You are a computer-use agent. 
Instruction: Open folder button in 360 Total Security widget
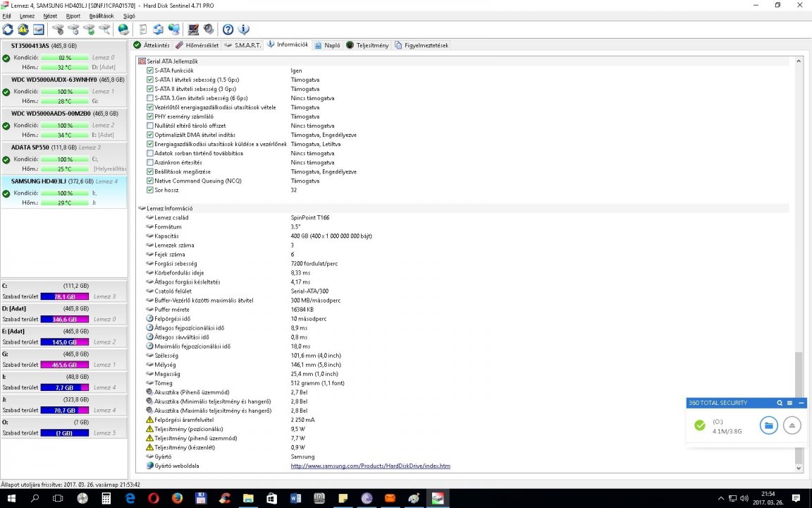tap(768, 425)
